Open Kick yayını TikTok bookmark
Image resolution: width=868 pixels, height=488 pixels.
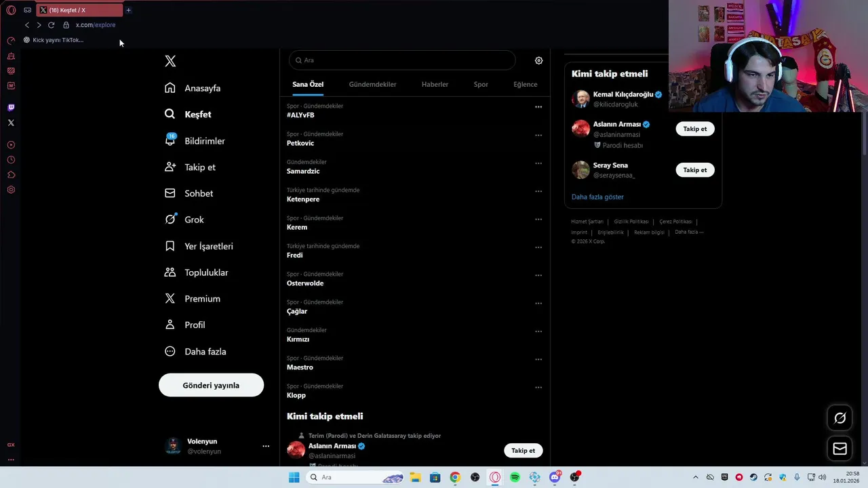coord(54,40)
